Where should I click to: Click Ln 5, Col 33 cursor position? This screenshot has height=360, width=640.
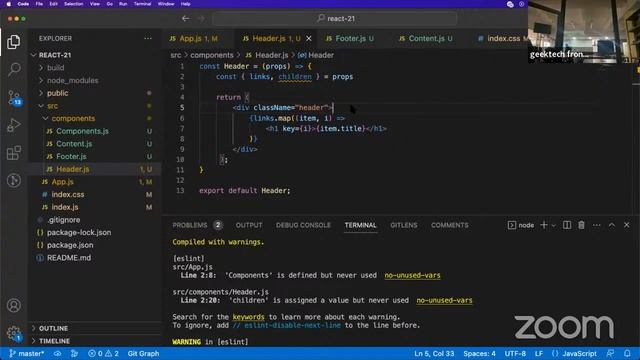pyautogui.click(x=434, y=353)
